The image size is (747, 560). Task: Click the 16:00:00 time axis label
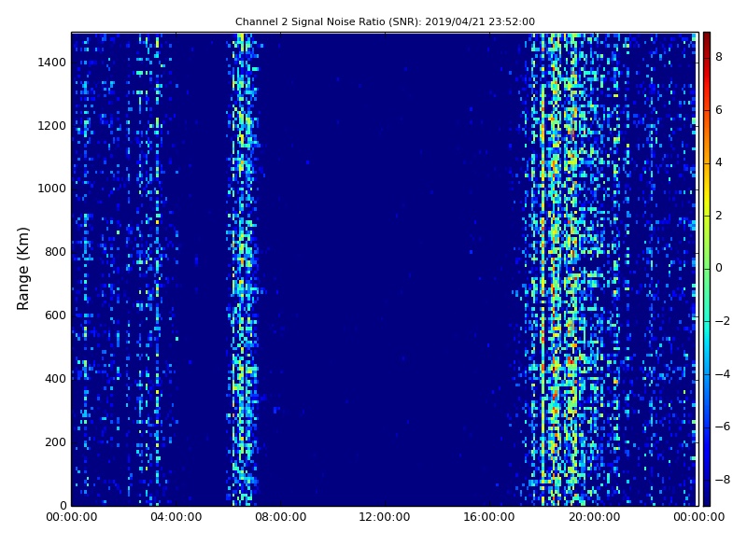click(489, 517)
